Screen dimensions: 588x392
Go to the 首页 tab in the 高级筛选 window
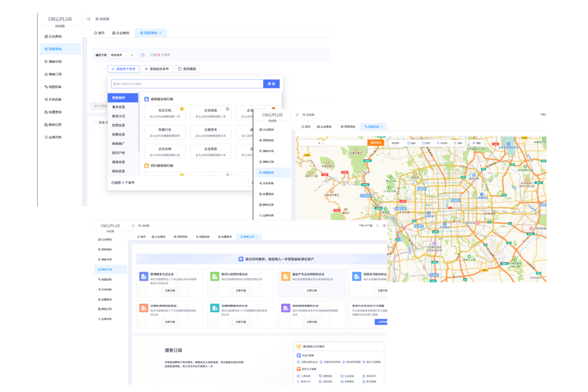coord(99,33)
